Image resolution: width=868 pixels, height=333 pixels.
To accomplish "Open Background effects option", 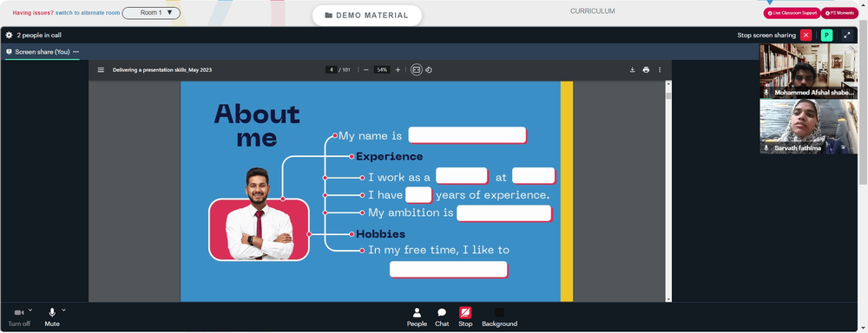I will [499, 317].
